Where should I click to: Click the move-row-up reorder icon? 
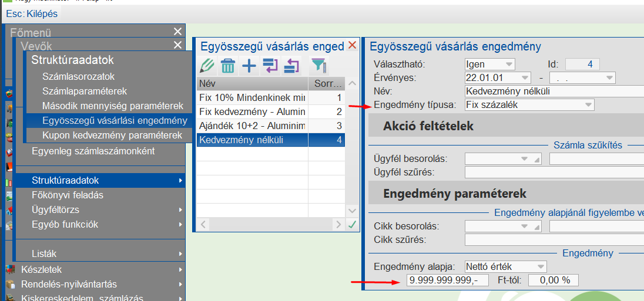(x=291, y=66)
